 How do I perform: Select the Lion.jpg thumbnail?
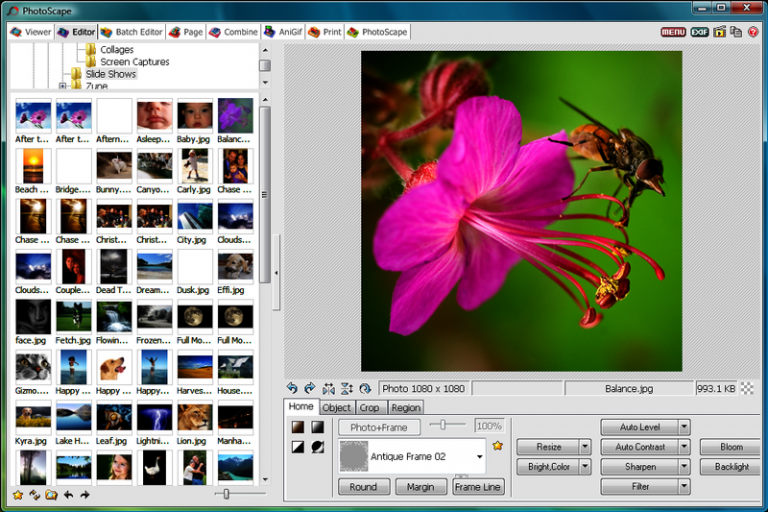[193, 417]
